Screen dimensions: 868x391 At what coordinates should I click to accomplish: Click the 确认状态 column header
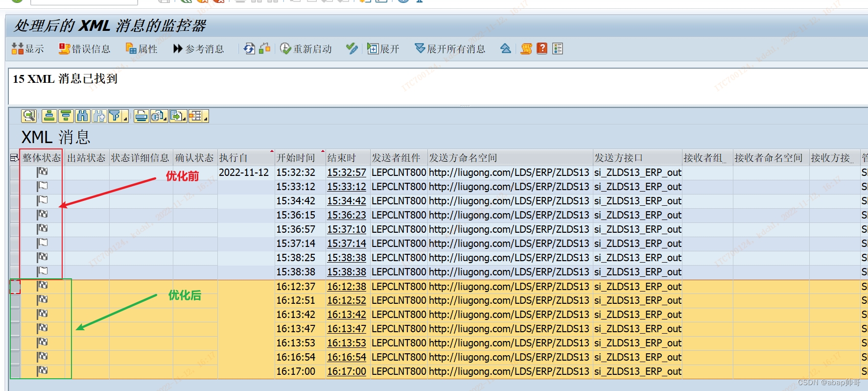point(194,158)
